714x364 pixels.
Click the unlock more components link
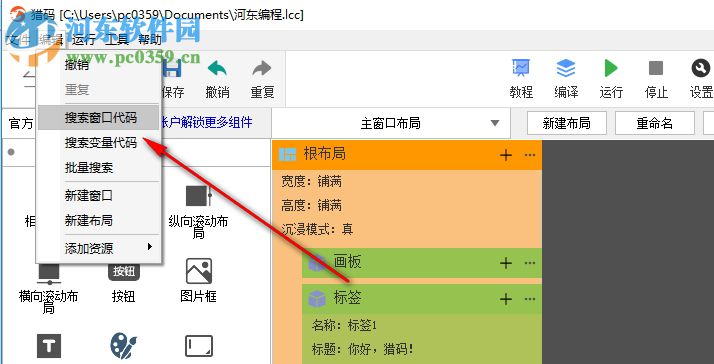pos(207,122)
